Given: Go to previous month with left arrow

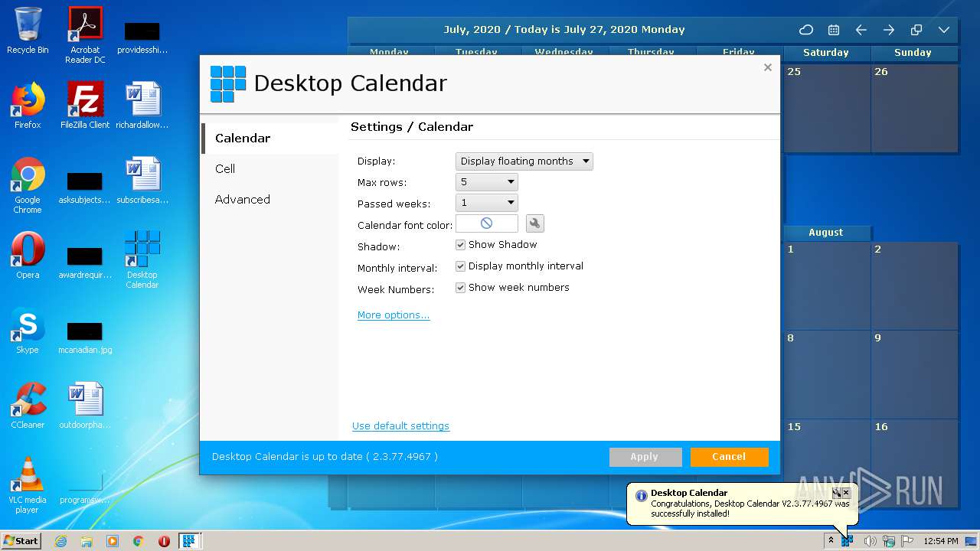Looking at the screenshot, I should [861, 30].
